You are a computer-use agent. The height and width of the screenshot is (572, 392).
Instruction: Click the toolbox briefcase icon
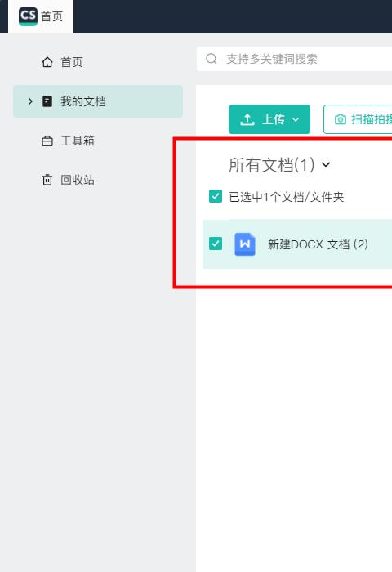coord(47,141)
